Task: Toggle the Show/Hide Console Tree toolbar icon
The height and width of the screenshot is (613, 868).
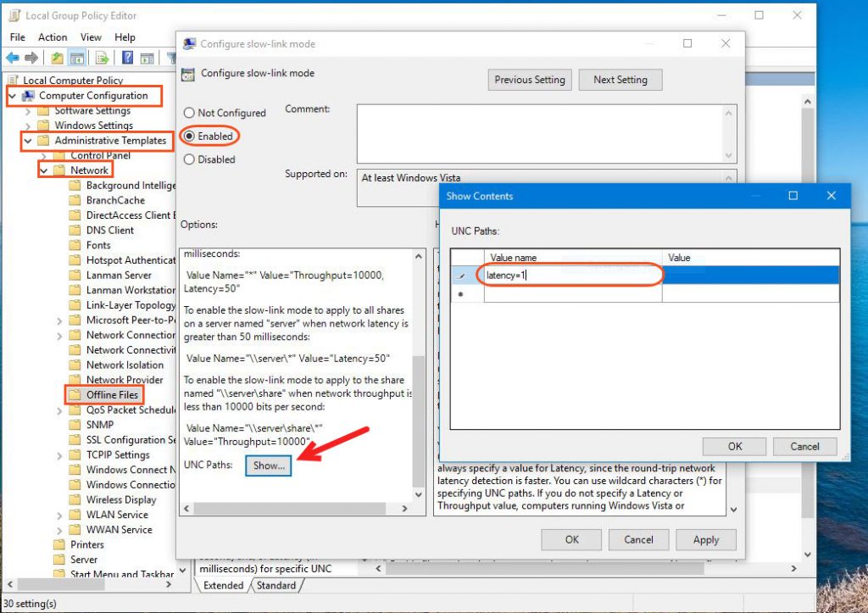Action: pyautogui.click(x=77, y=57)
